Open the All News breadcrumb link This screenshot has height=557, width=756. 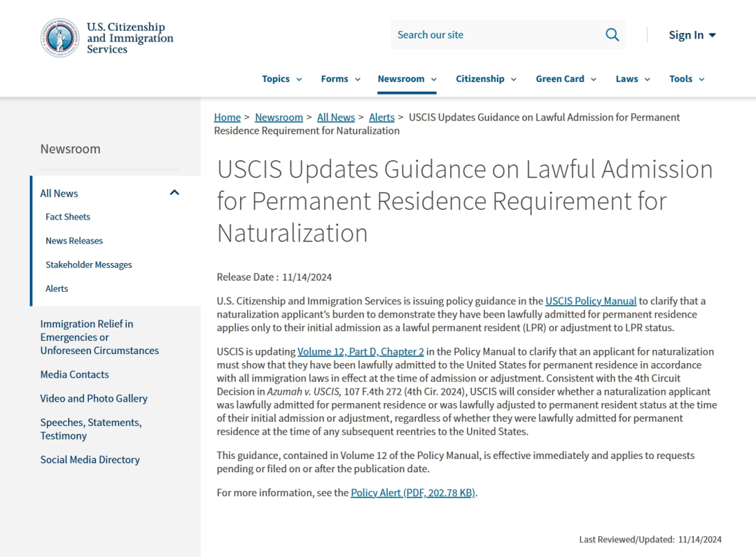(335, 118)
